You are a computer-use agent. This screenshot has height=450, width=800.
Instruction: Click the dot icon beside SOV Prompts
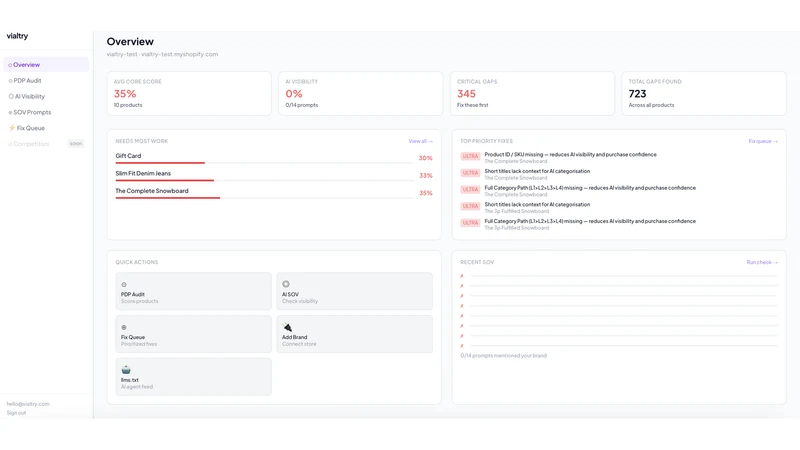pyautogui.click(x=10, y=112)
